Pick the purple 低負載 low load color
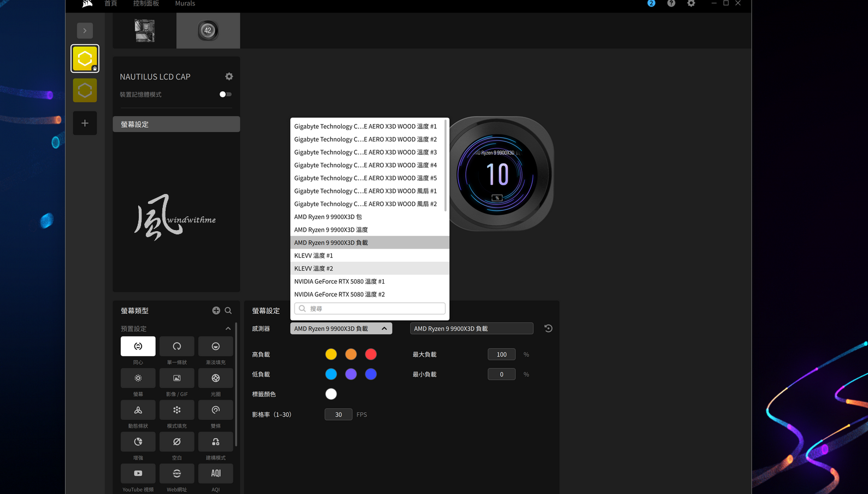 tap(351, 374)
